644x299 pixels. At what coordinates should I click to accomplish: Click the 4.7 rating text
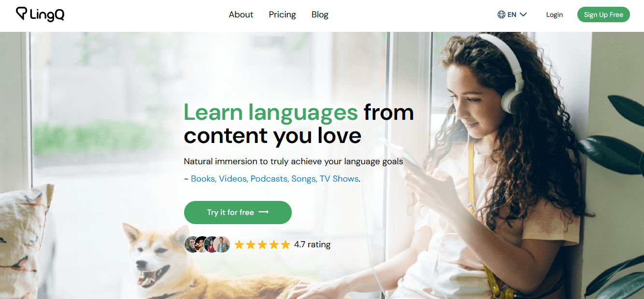[x=312, y=244]
